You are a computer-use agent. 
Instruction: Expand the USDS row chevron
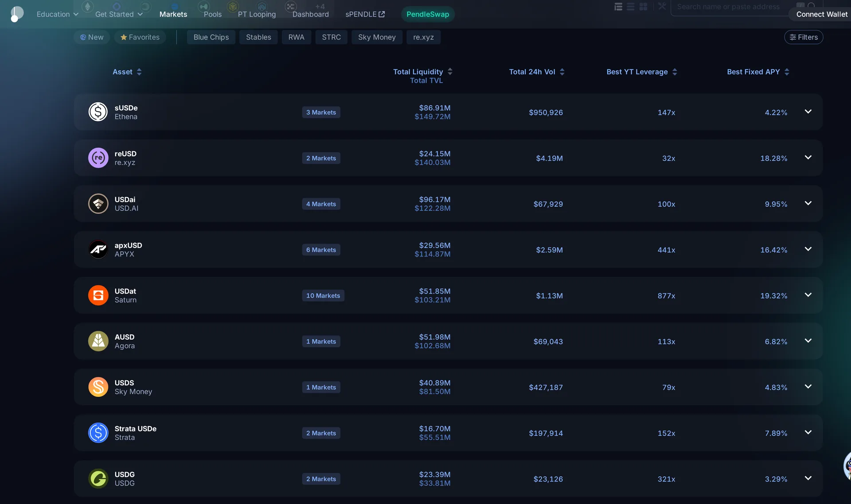[808, 387]
